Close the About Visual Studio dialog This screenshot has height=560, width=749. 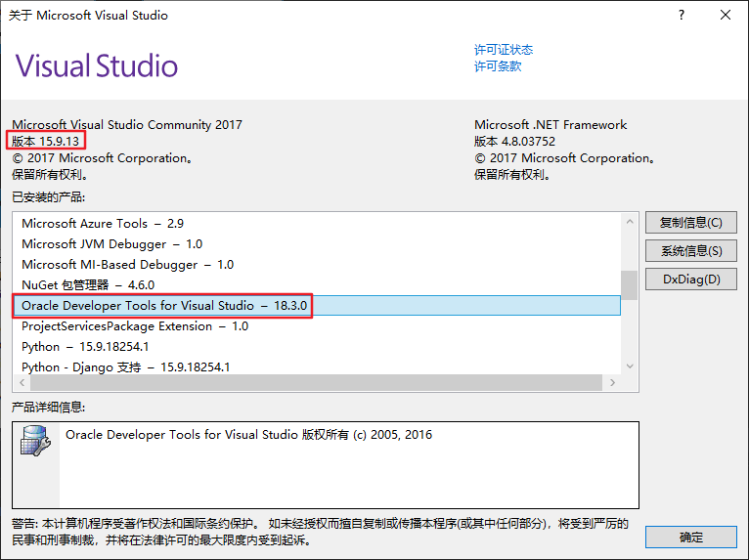[726, 15]
